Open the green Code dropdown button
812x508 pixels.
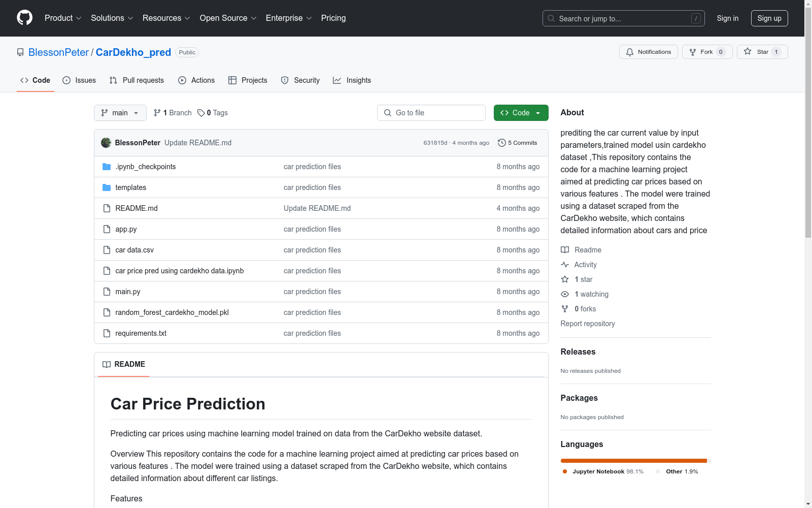521,113
